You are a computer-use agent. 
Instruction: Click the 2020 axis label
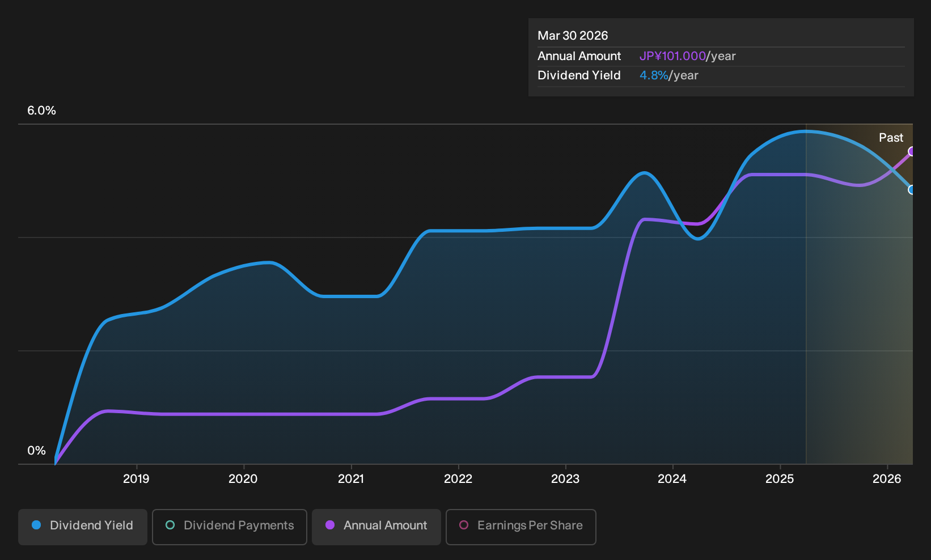243,479
